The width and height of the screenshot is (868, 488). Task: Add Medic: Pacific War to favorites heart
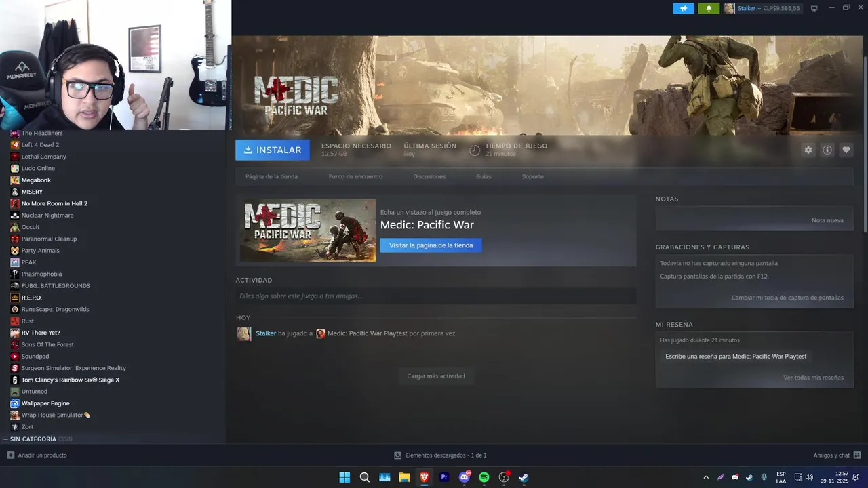coord(846,150)
